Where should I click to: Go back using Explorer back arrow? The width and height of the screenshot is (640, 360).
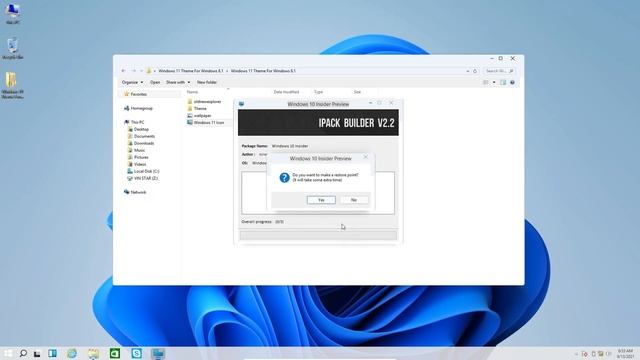[x=124, y=71]
